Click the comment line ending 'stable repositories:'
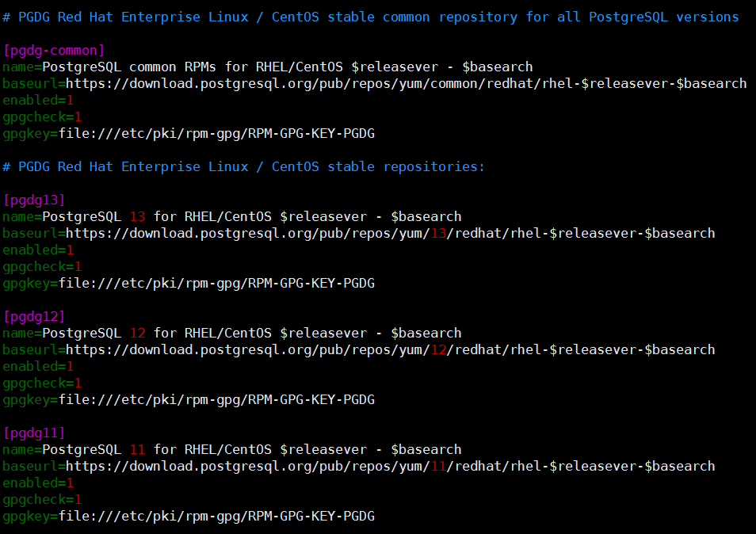 click(x=243, y=166)
